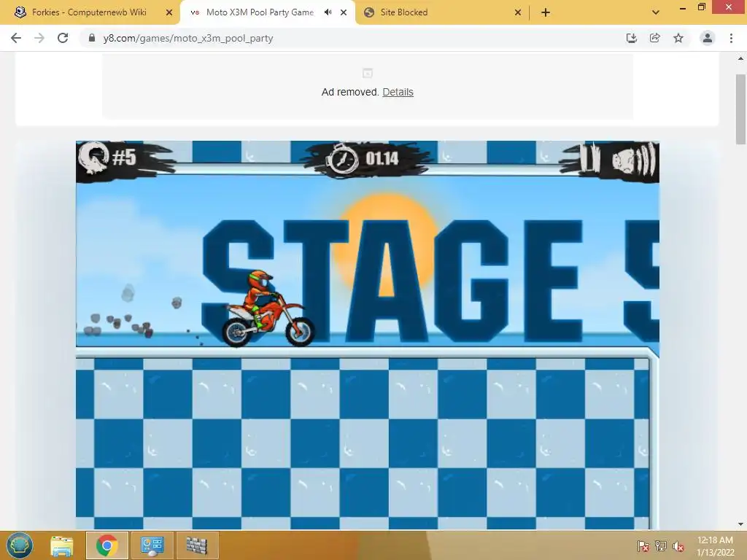Close the Site Blocked tab
The width and height of the screenshot is (747, 560).
click(518, 12)
